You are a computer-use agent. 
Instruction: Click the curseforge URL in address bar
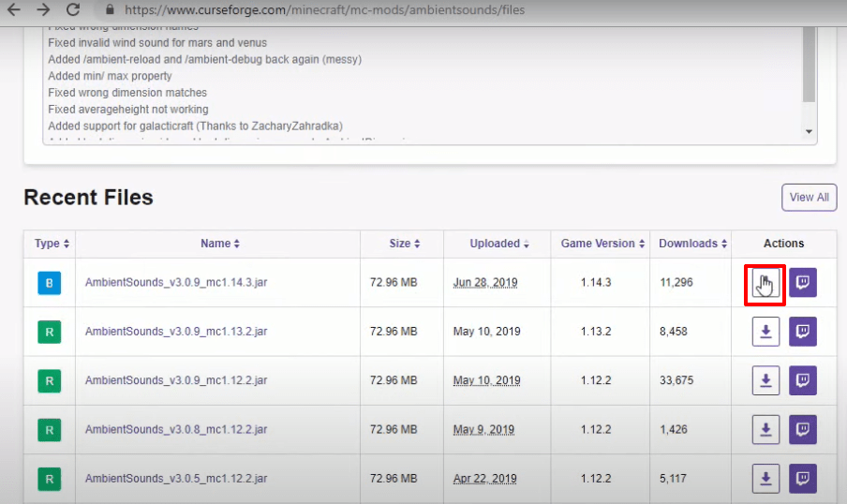(324, 9)
